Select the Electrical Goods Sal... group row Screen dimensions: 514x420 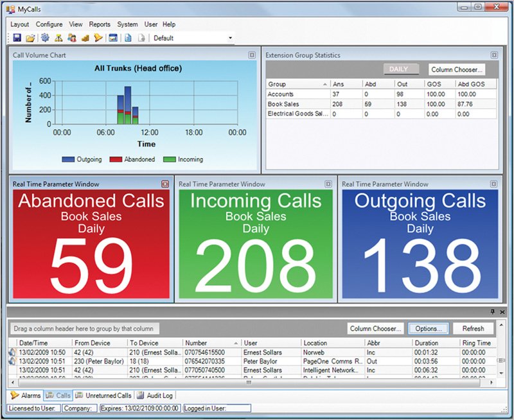click(x=381, y=114)
